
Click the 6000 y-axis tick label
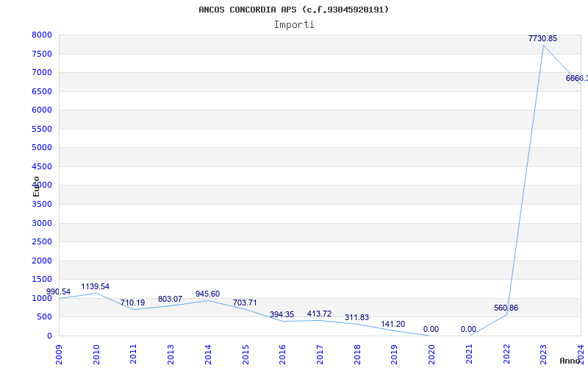coord(42,110)
